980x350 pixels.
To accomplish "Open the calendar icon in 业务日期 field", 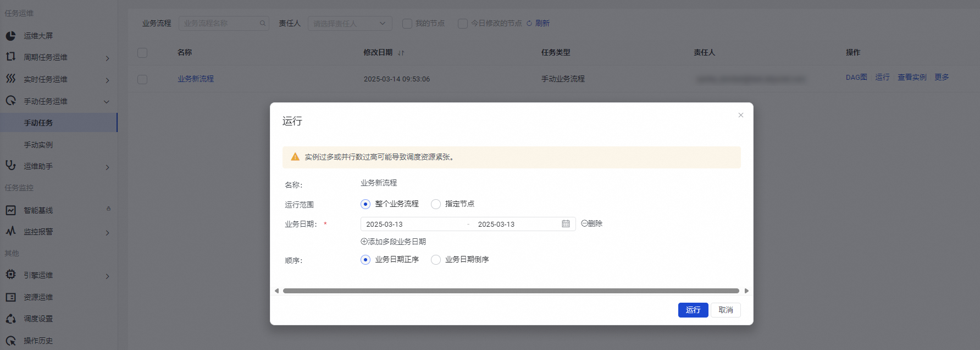I will pyautogui.click(x=566, y=224).
